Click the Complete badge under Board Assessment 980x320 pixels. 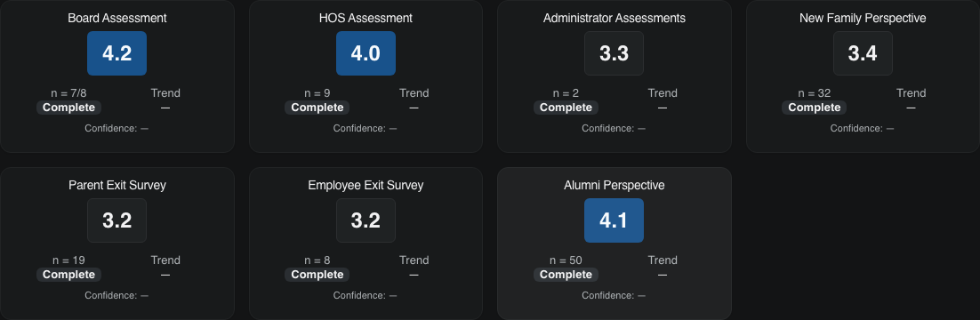click(x=68, y=108)
